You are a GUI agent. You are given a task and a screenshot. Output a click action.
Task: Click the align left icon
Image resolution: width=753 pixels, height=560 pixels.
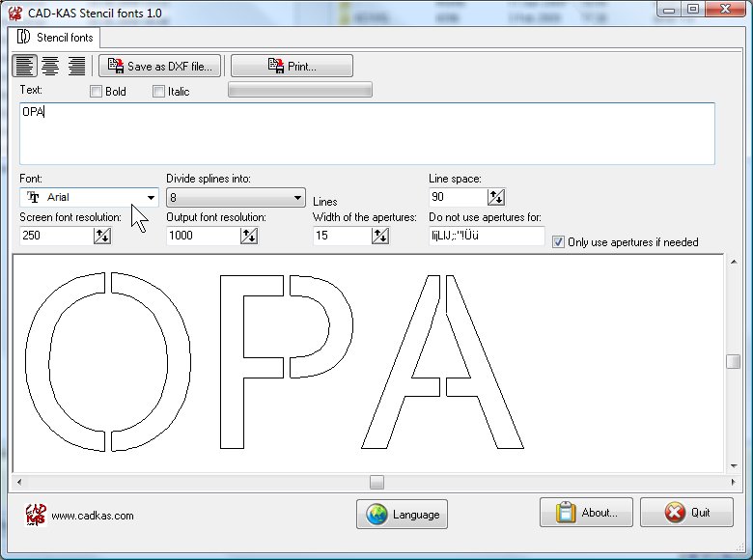pyautogui.click(x=24, y=66)
